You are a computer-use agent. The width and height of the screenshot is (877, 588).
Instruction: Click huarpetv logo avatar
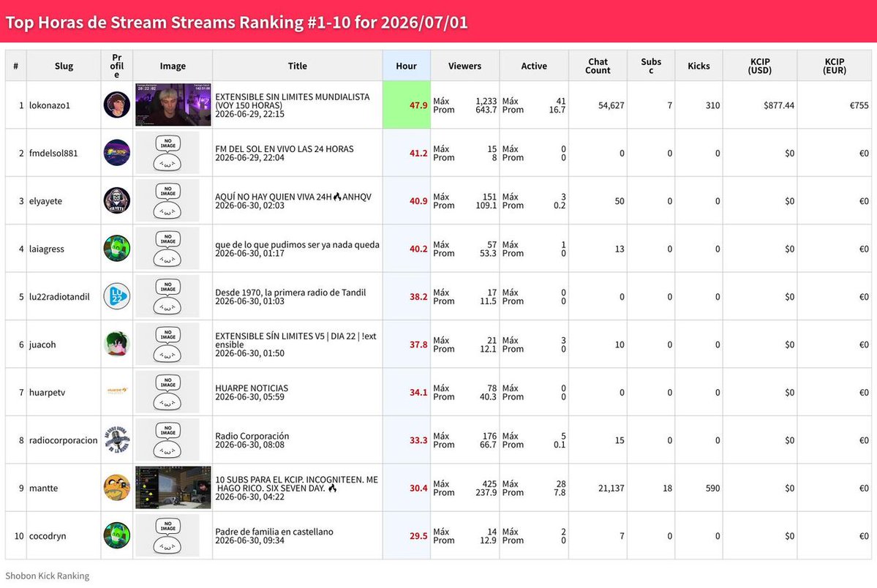(x=117, y=392)
